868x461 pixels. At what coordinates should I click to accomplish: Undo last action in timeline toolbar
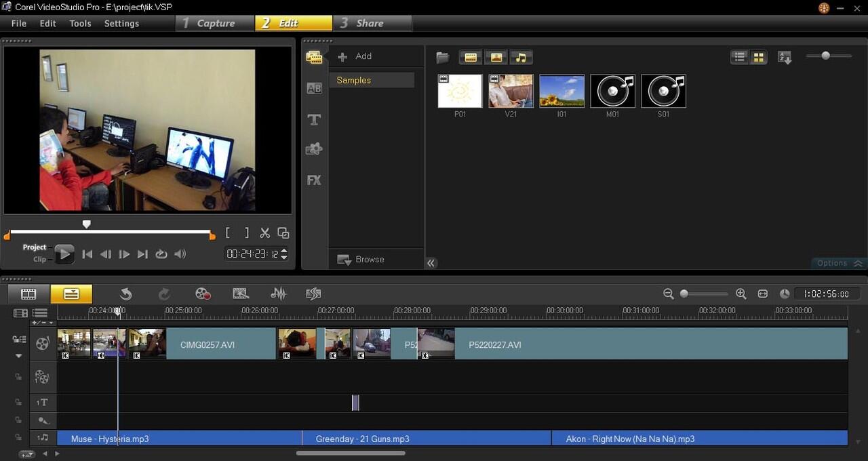click(125, 294)
